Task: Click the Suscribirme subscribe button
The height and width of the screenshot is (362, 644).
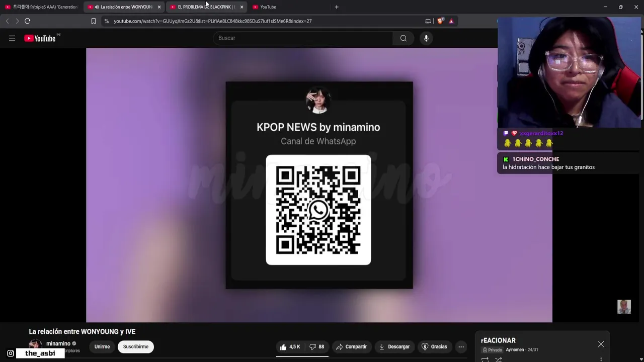Action: click(x=136, y=347)
